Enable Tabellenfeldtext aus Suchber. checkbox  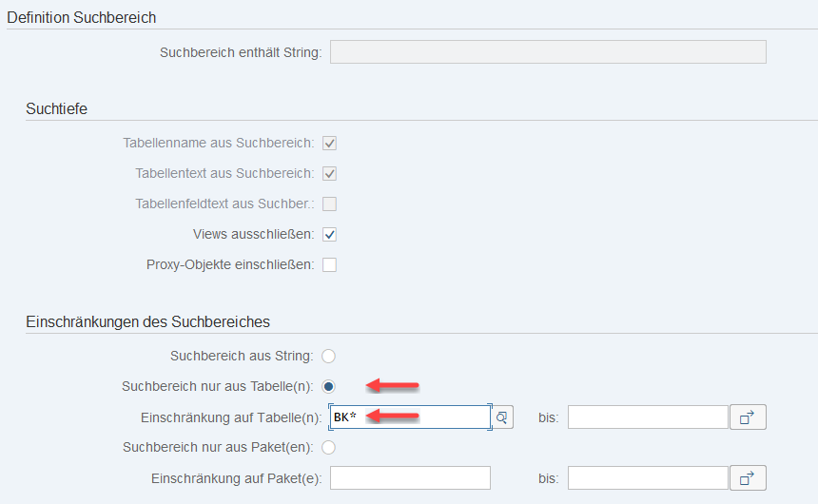tap(330, 204)
